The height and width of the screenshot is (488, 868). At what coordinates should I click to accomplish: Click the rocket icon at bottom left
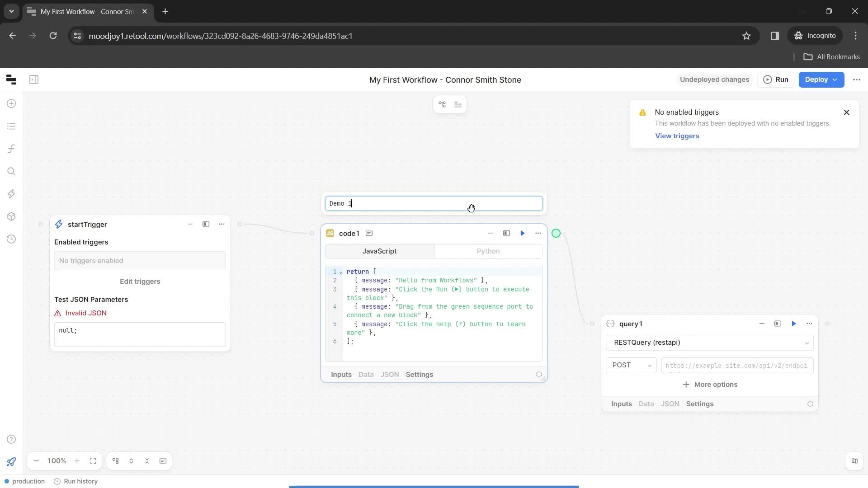coord(11,461)
